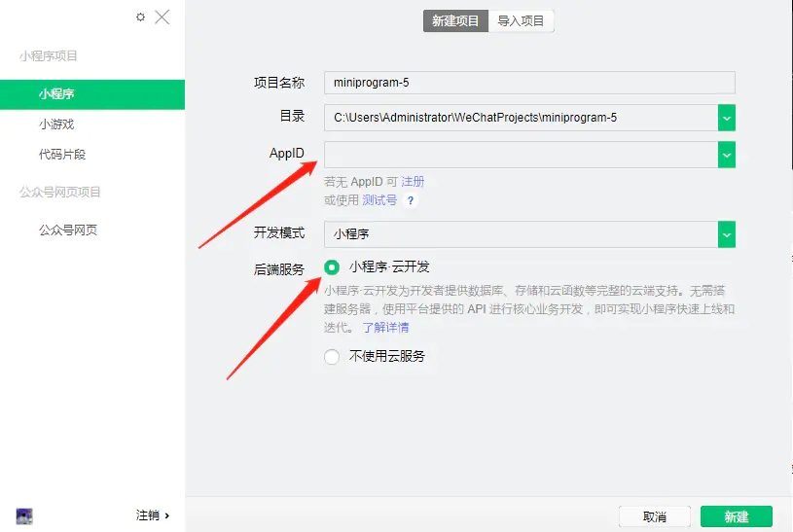Open the 开发模式 dropdown arrow

726,234
